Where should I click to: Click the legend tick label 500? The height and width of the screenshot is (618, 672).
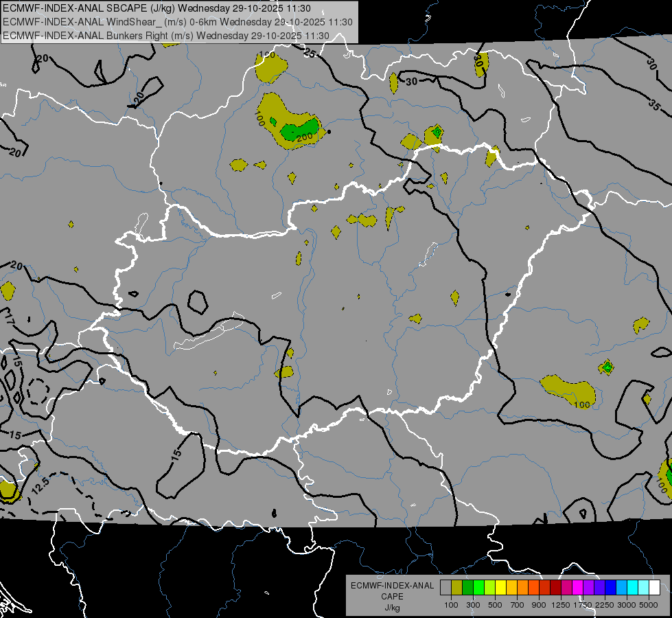click(x=495, y=605)
